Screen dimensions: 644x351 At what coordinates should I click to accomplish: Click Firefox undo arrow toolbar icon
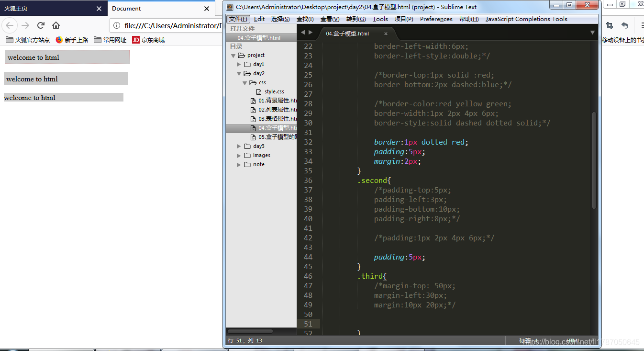625,25
